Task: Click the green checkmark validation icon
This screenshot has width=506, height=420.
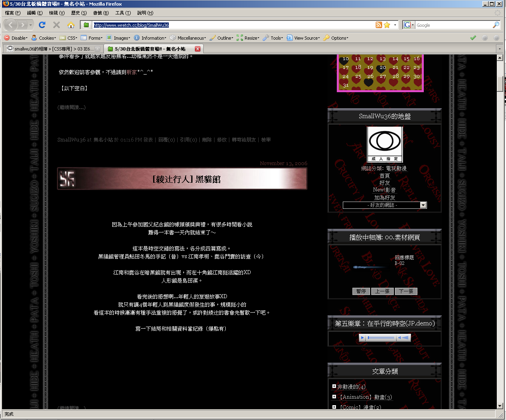Action: (473, 38)
